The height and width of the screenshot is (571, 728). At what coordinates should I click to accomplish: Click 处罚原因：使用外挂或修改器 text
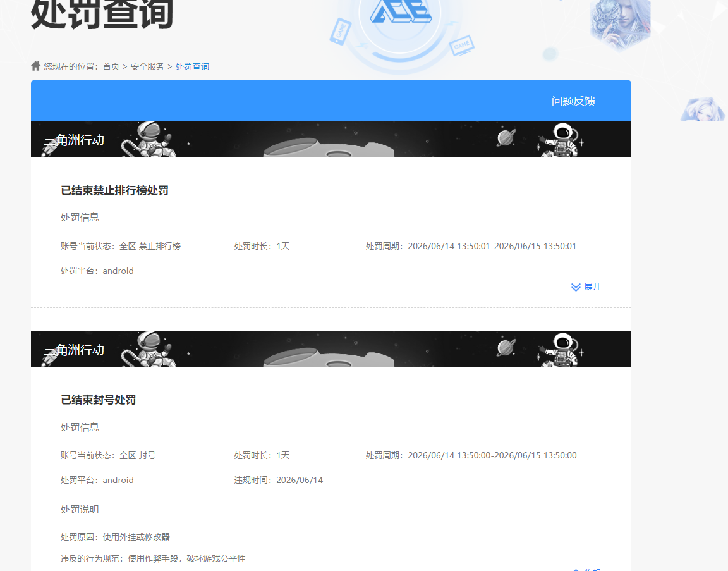[115, 537]
